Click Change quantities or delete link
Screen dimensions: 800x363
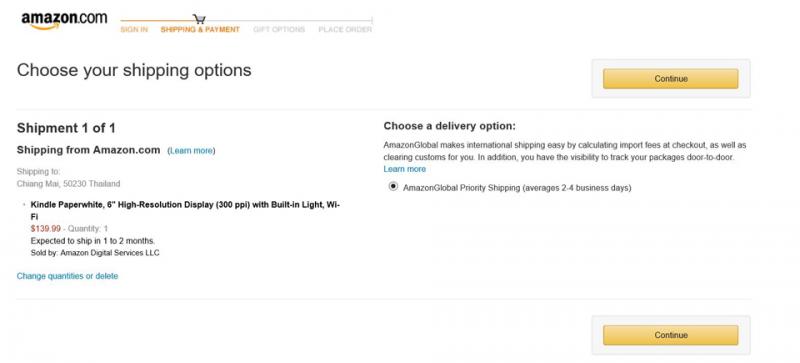[67, 276]
